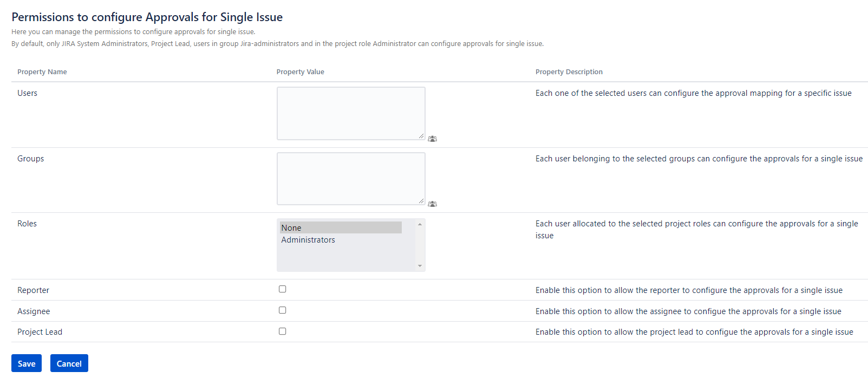Click the Property Value column header

[300, 72]
